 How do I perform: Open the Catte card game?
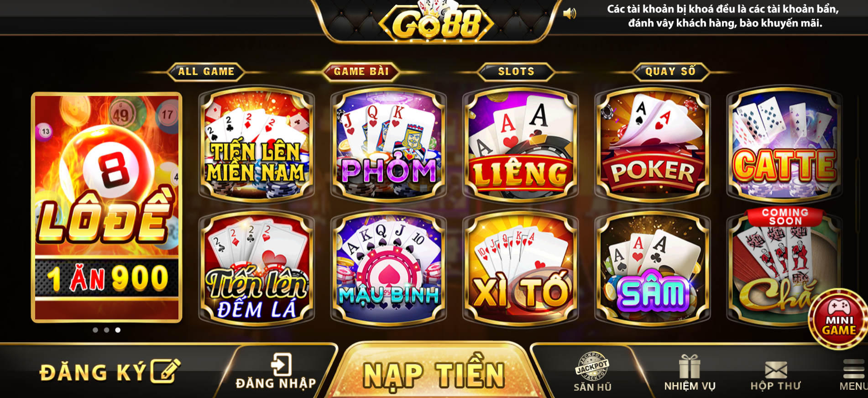[784, 144]
